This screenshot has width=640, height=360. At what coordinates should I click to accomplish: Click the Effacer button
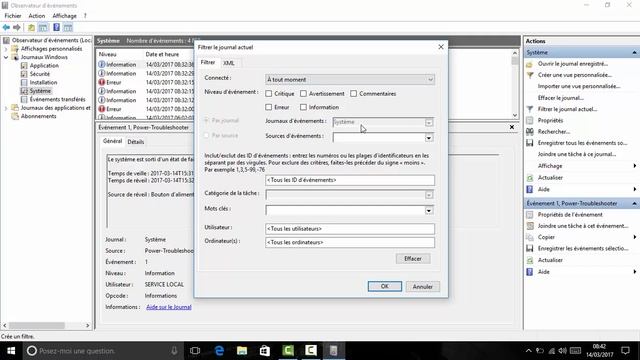[x=413, y=259]
